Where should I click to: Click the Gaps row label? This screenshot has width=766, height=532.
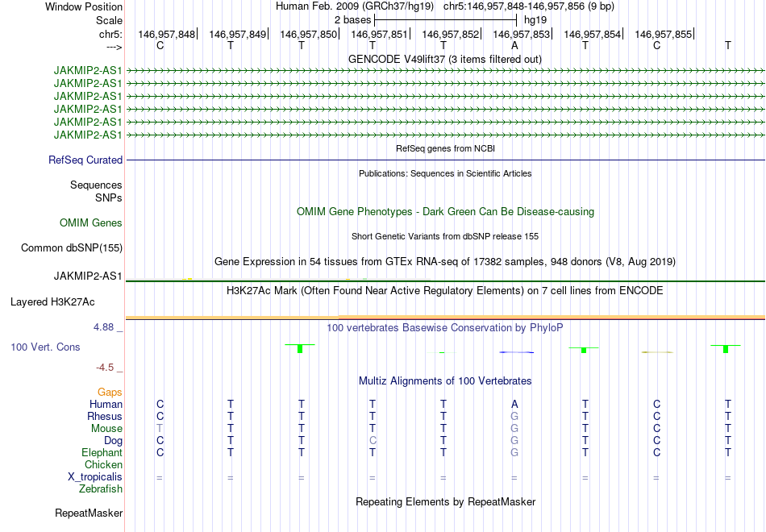(110, 393)
